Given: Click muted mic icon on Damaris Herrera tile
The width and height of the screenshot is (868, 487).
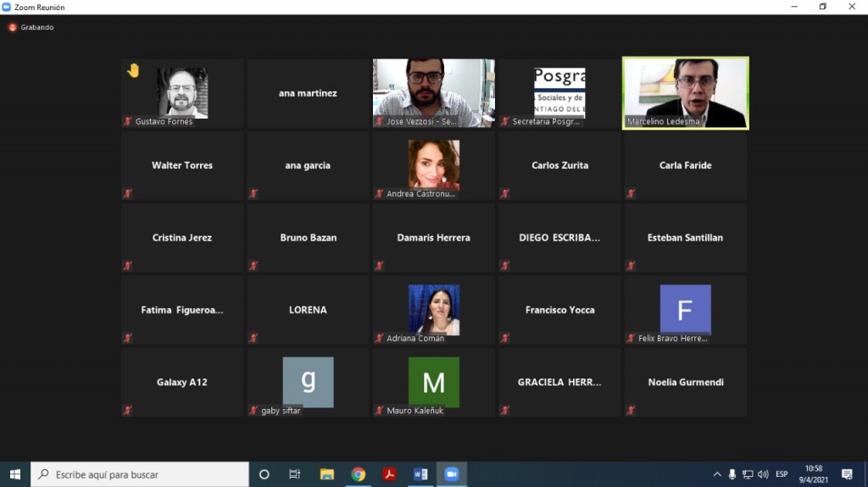Looking at the screenshot, I should (x=379, y=266).
